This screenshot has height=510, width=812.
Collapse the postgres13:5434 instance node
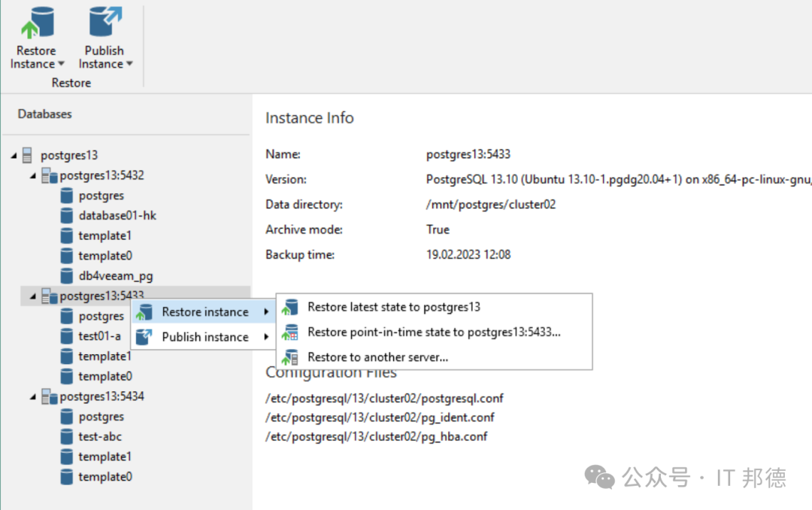(33, 397)
